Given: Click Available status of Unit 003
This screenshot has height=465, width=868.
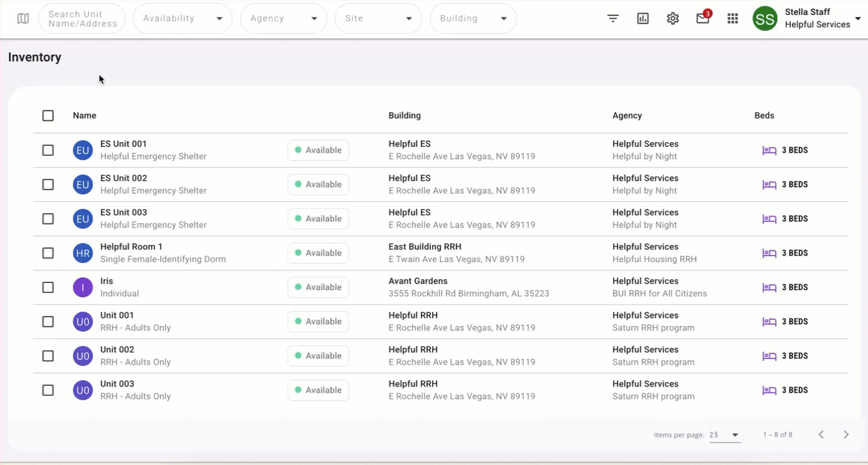Looking at the screenshot, I should pyautogui.click(x=318, y=390).
